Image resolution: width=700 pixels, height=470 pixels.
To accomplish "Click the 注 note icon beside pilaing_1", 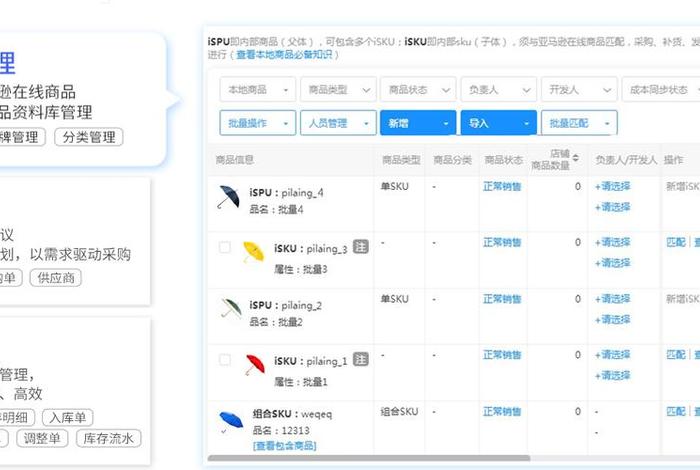I will pyautogui.click(x=361, y=359).
